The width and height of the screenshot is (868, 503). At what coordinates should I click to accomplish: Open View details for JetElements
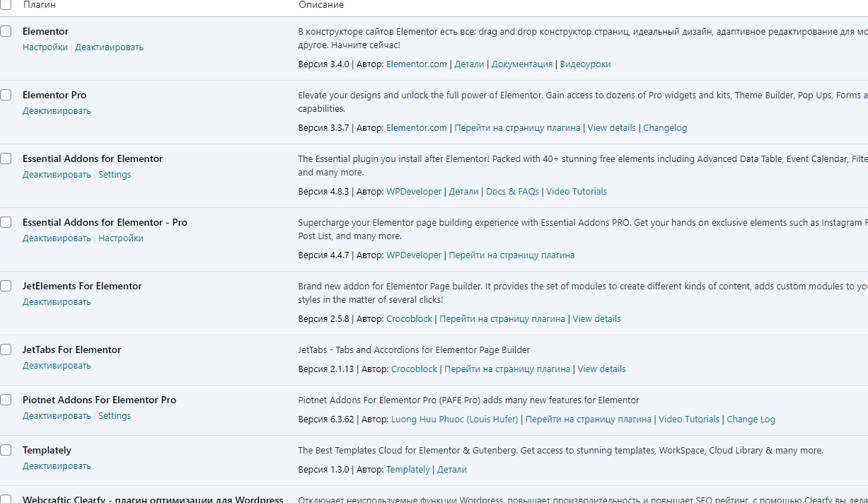coord(596,319)
